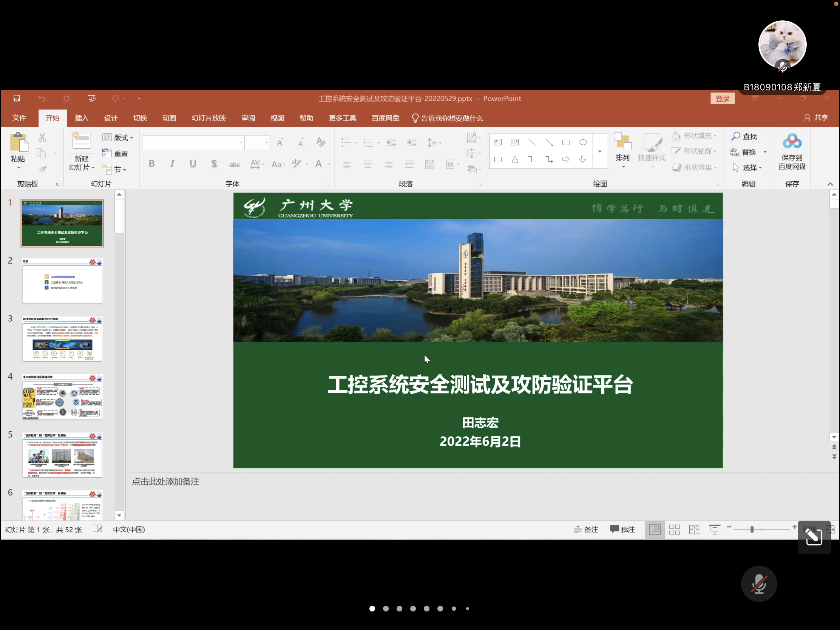Click the notes placeholder 点击此处添加备注
Image resolution: width=840 pixels, height=630 pixels.
(x=165, y=482)
